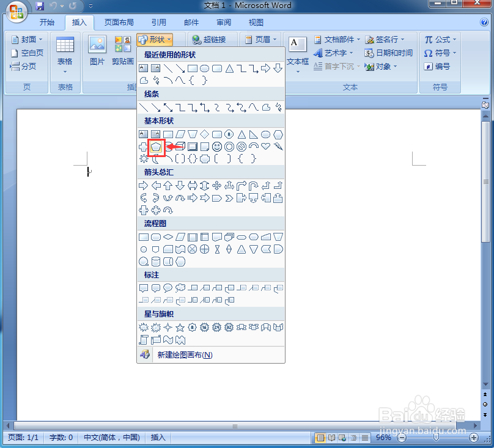Switch to Print Layout view

point(320,438)
